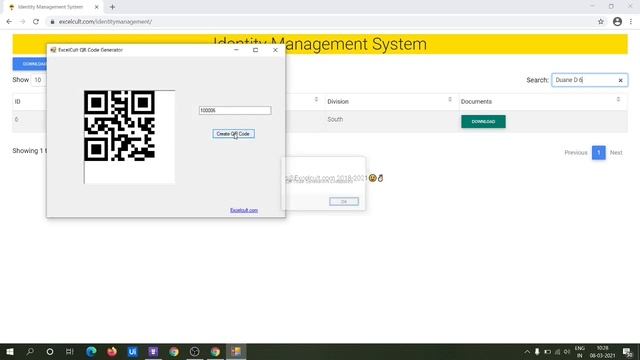This screenshot has height=360, width=640.
Task: Open Windows search from the taskbar
Action: [30, 351]
